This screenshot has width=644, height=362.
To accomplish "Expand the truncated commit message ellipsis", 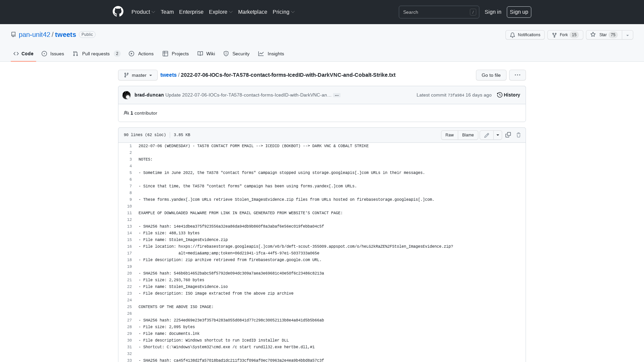I will coord(337,96).
